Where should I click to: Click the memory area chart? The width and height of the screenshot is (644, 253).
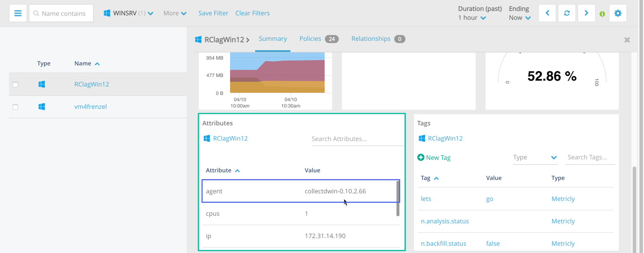point(277,73)
